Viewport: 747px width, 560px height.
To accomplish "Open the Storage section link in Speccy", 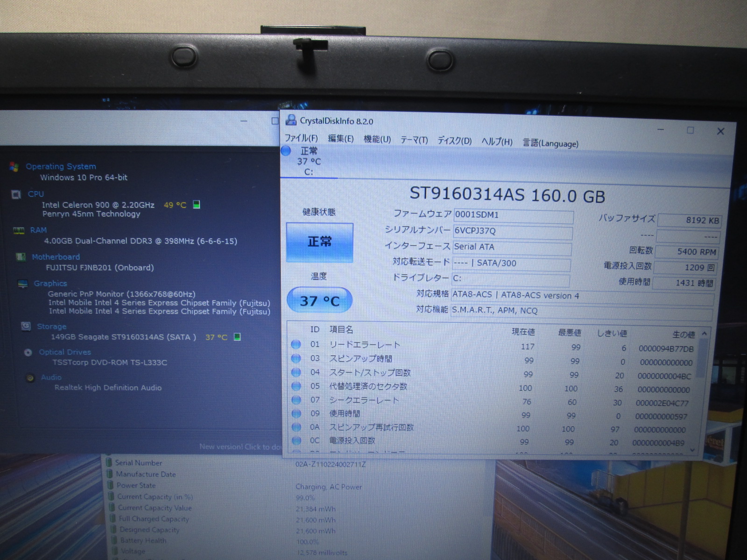I will pyautogui.click(x=51, y=326).
